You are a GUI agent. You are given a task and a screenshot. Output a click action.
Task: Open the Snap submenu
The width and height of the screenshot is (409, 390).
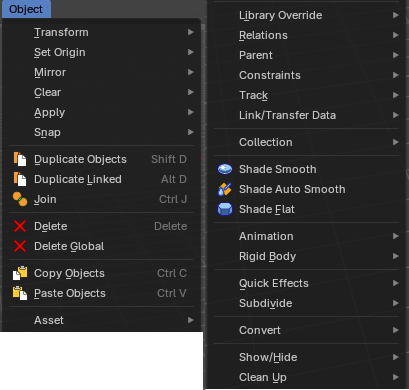[102, 132]
